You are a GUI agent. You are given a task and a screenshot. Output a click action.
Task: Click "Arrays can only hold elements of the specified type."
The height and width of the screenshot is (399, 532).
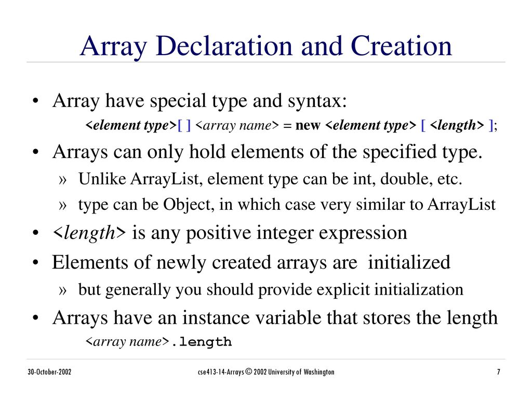pos(268,152)
